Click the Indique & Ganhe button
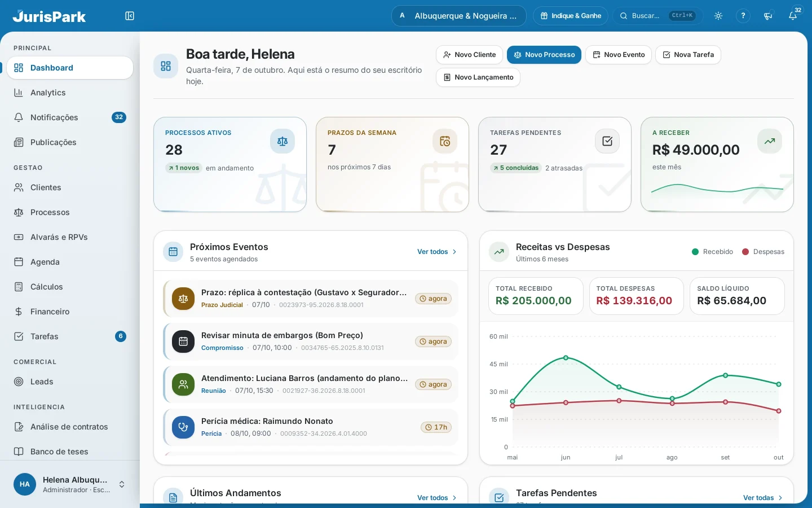 [x=571, y=16]
